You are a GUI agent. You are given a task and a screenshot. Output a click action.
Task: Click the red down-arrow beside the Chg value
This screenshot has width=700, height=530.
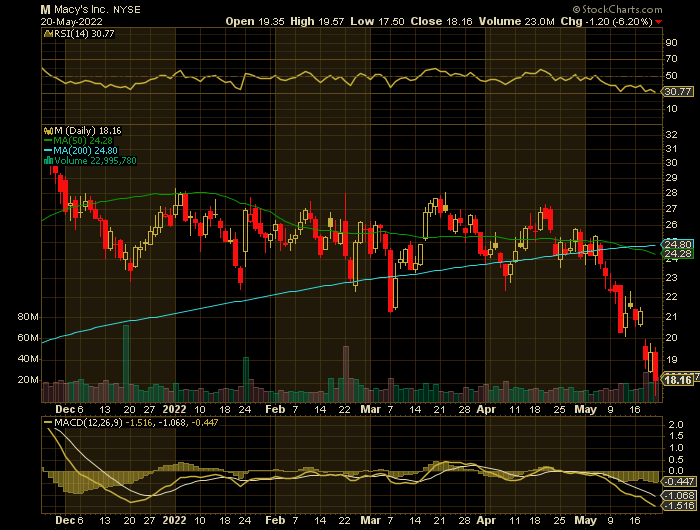click(x=658, y=22)
